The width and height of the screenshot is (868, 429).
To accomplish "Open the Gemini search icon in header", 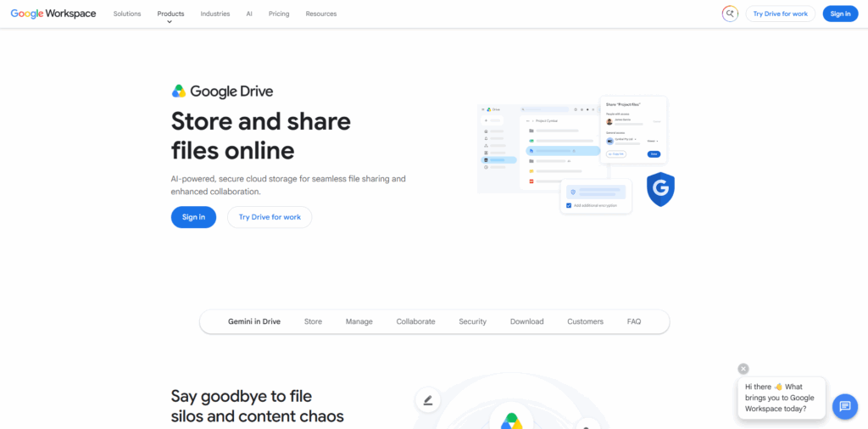I will 730,14.
